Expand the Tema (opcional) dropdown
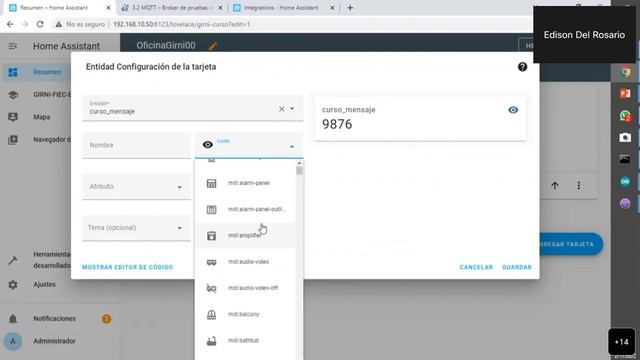Viewport: 640px width, 360px height. coord(136,228)
